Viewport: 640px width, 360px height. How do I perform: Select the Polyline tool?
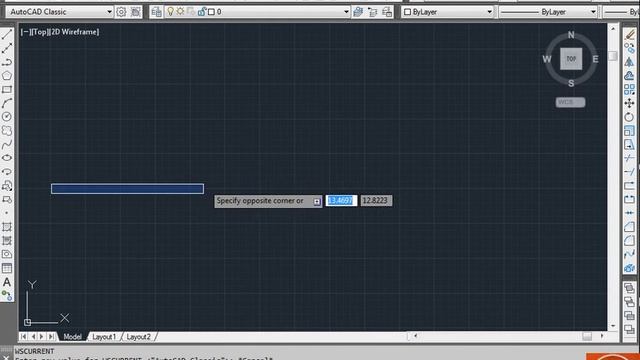pos(7,62)
